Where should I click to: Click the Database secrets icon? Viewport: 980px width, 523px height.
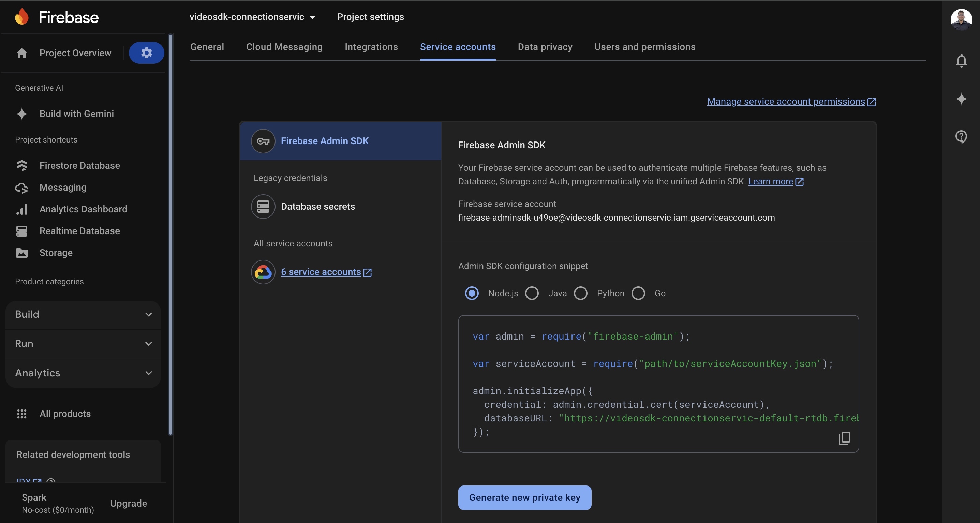pyautogui.click(x=263, y=207)
